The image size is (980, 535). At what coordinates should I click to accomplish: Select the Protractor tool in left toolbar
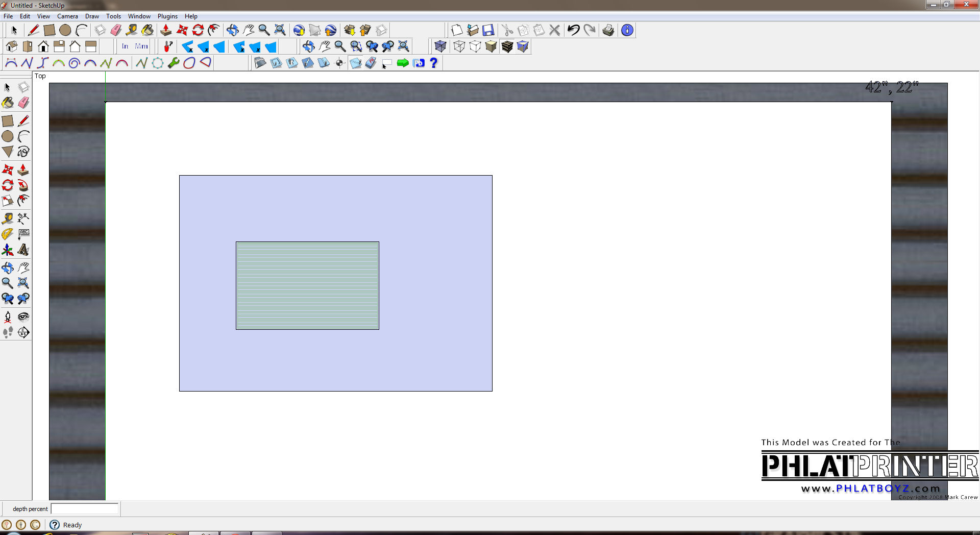pyautogui.click(x=7, y=234)
